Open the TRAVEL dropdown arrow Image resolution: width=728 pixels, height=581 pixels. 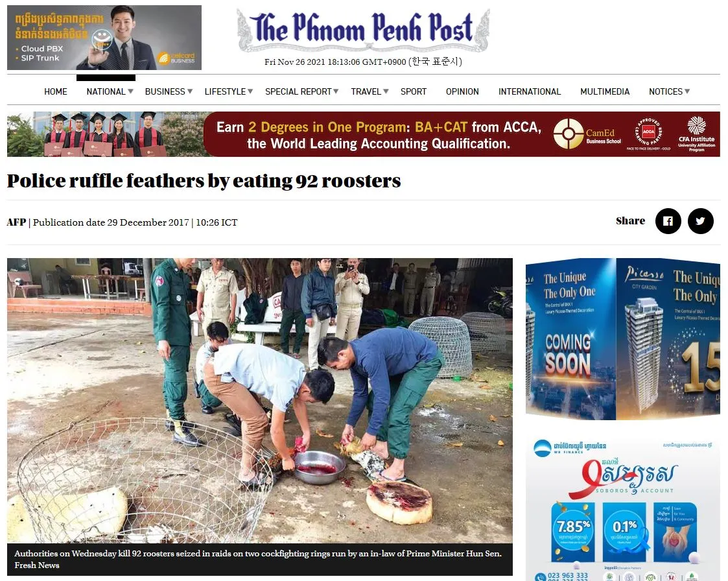(386, 91)
